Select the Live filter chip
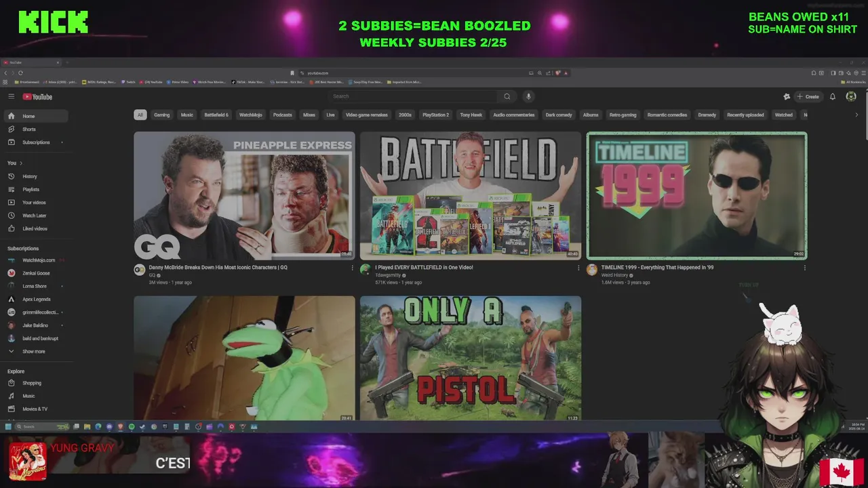868x488 pixels. pos(331,115)
